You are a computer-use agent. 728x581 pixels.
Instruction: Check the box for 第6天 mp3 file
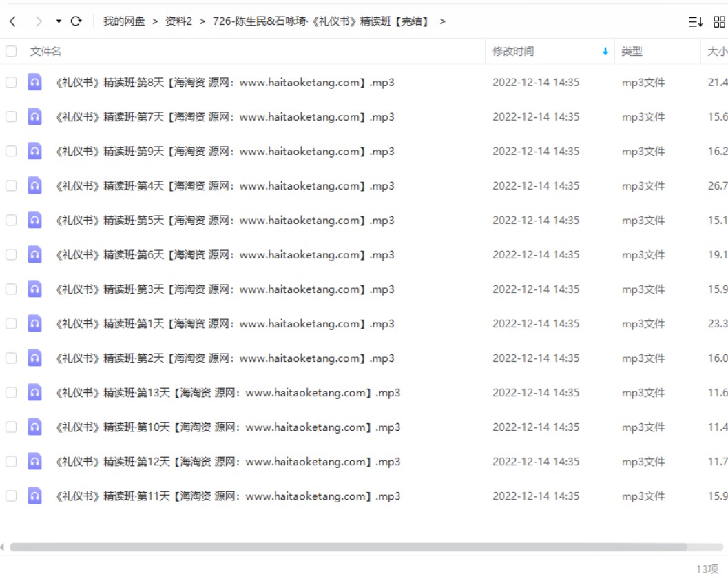point(11,254)
